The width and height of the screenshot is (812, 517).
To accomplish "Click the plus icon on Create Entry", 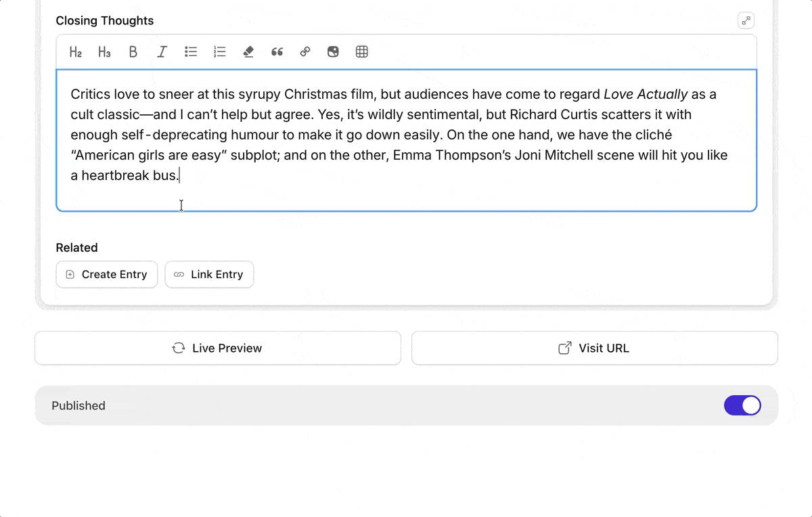I will (x=70, y=274).
